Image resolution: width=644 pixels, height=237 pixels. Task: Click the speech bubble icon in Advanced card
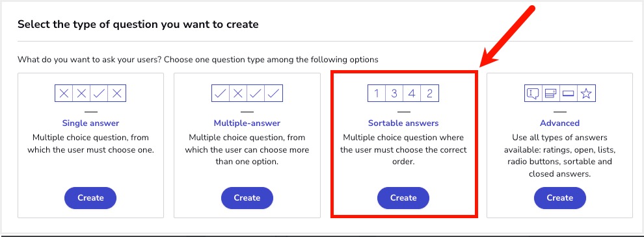tap(533, 94)
